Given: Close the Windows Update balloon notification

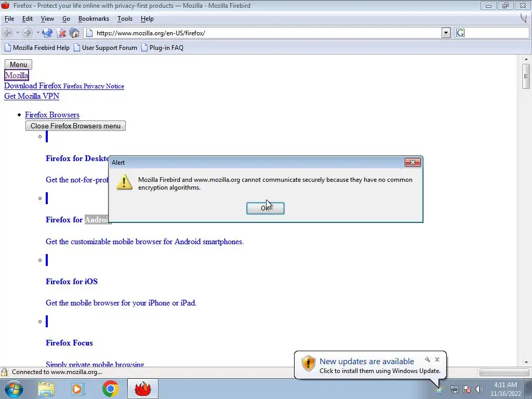Looking at the screenshot, I should (x=437, y=360).
